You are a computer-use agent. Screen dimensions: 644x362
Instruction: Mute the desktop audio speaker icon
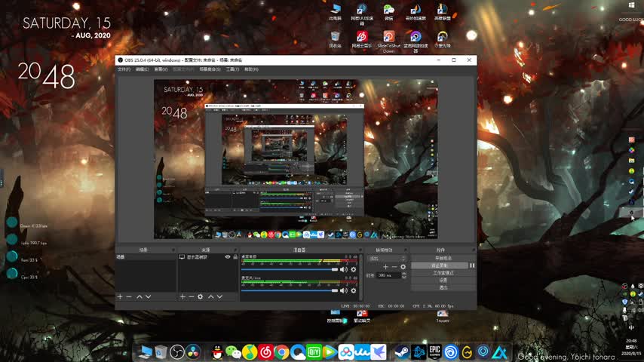click(x=344, y=269)
